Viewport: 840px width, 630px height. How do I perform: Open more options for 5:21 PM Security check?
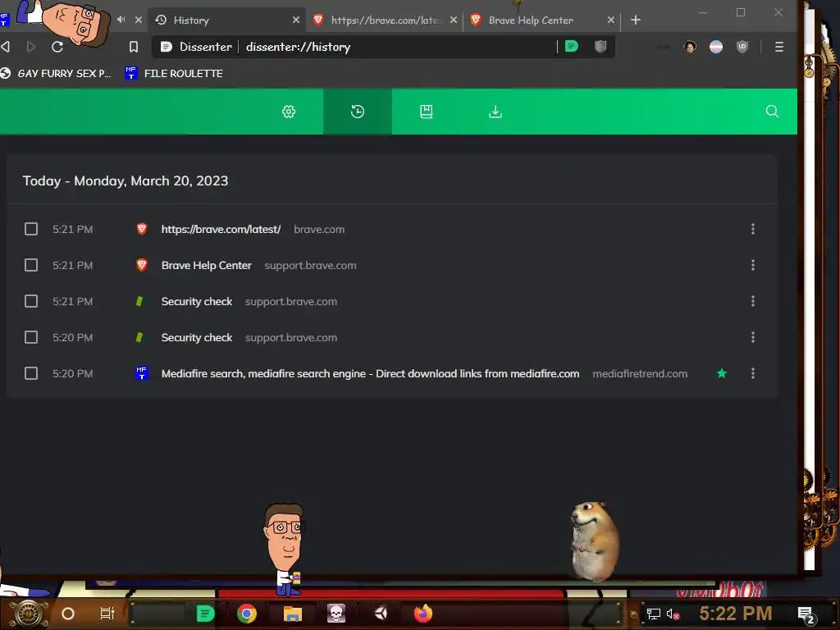(x=753, y=301)
